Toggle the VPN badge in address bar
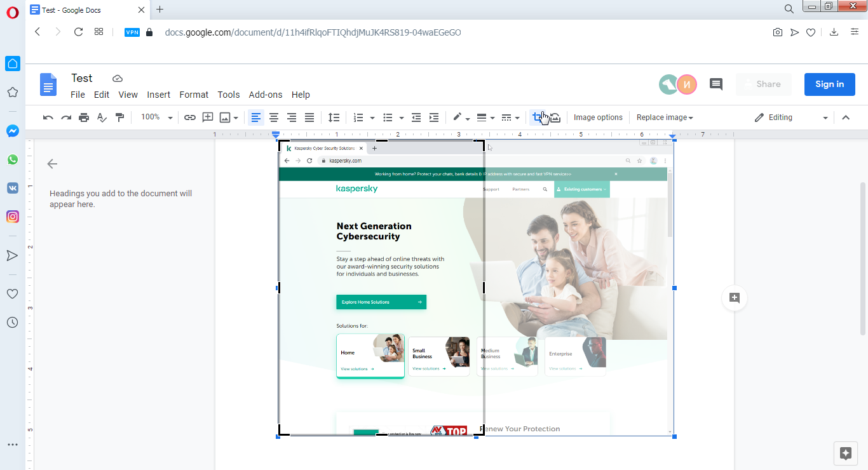The width and height of the screenshot is (868, 470). tap(132, 32)
